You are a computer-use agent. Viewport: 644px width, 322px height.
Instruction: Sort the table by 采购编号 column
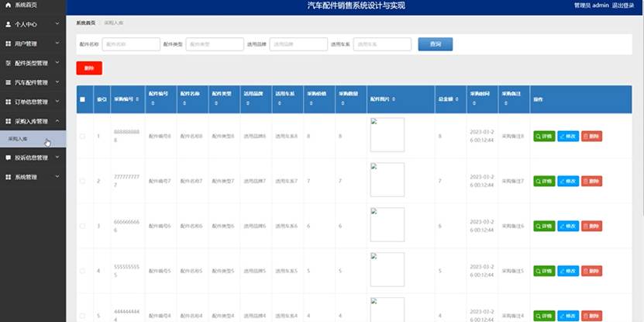137,99
